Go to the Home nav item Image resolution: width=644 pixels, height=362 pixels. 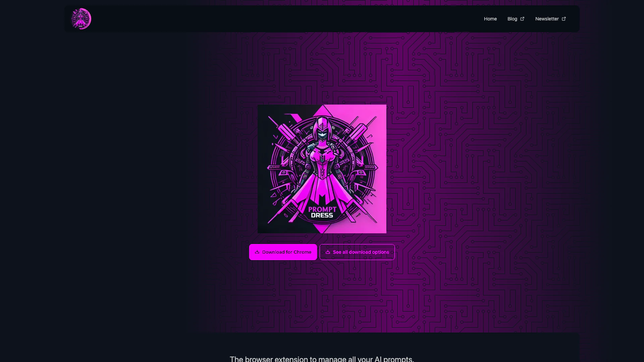click(x=490, y=19)
